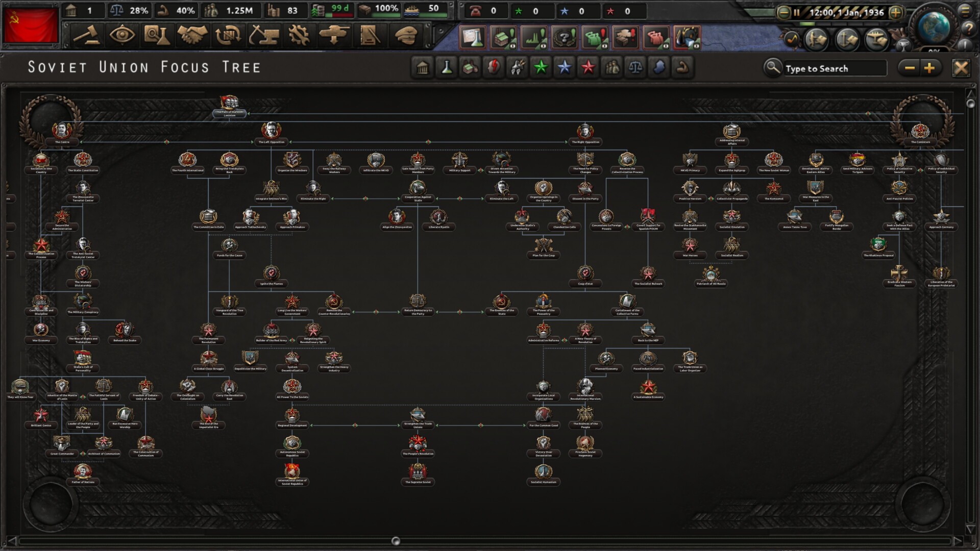Click the Type to Search field
Image resolution: width=980 pixels, height=551 pixels.
(835, 68)
